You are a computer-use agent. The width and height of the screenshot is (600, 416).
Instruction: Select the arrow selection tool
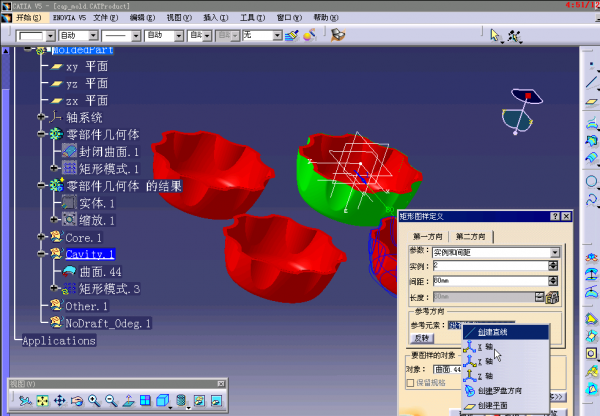click(x=495, y=36)
